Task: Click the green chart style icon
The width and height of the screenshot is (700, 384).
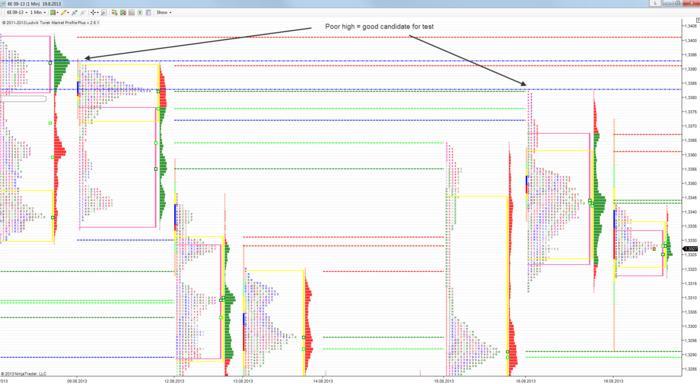Action: (x=53, y=13)
